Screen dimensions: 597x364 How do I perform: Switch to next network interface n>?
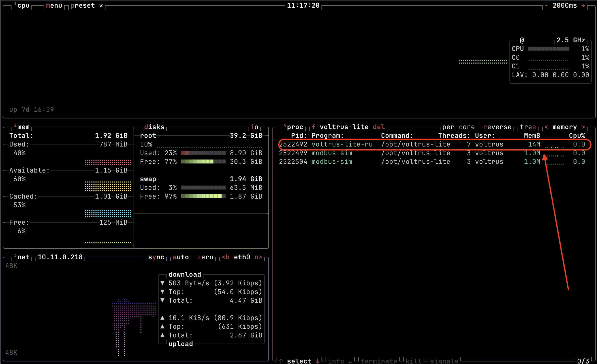(258, 257)
